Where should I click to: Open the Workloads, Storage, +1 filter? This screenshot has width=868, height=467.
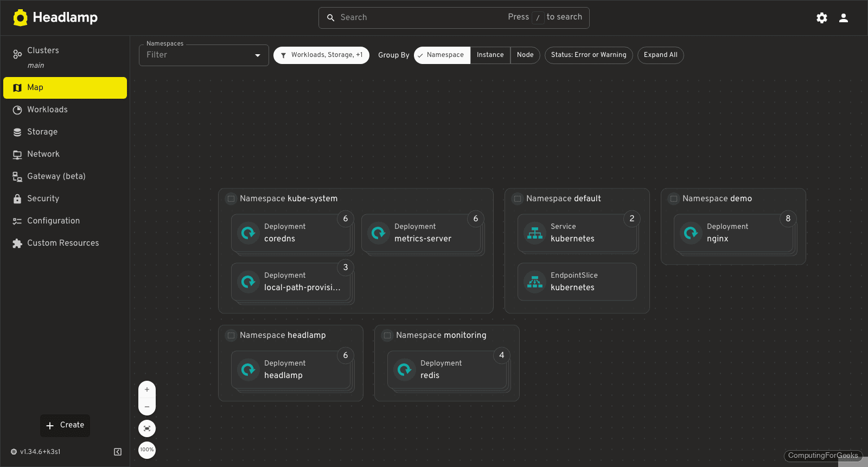[321, 55]
